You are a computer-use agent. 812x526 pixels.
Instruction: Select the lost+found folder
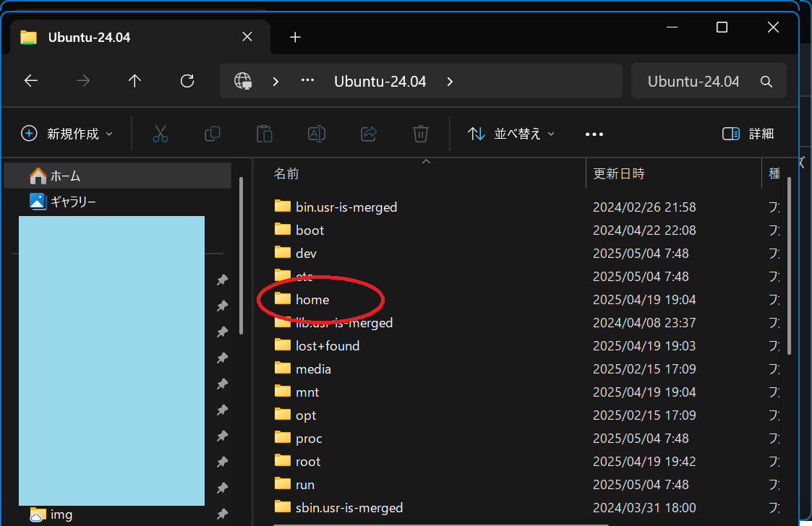coord(328,346)
